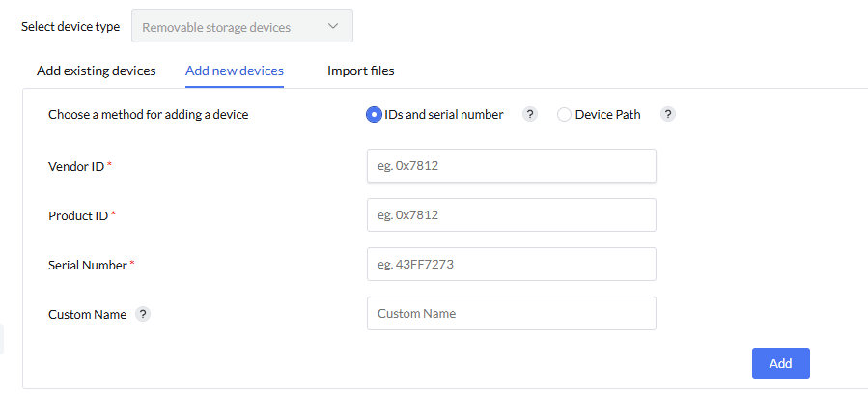Open the Removable storage devices dropdown
Viewport: 868px width, 396px height.
241,27
